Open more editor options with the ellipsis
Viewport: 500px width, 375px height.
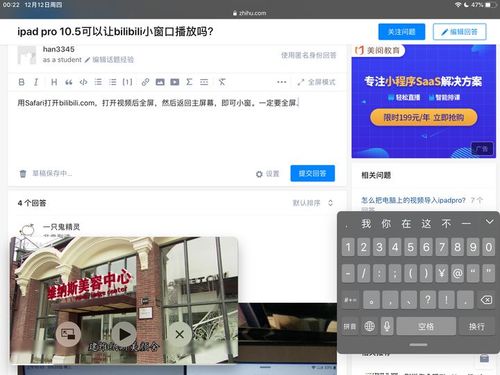pyautogui.click(x=282, y=82)
